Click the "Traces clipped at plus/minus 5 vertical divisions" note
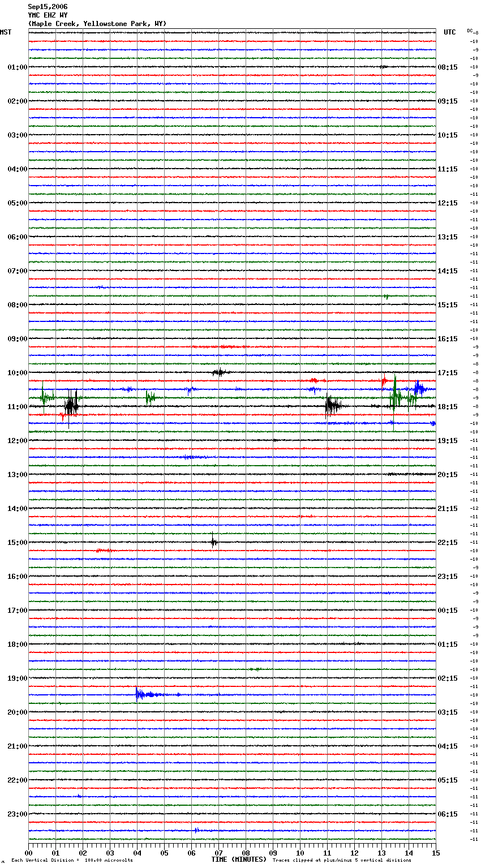This screenshot has height=868, width=481. (x=342, y=860)
